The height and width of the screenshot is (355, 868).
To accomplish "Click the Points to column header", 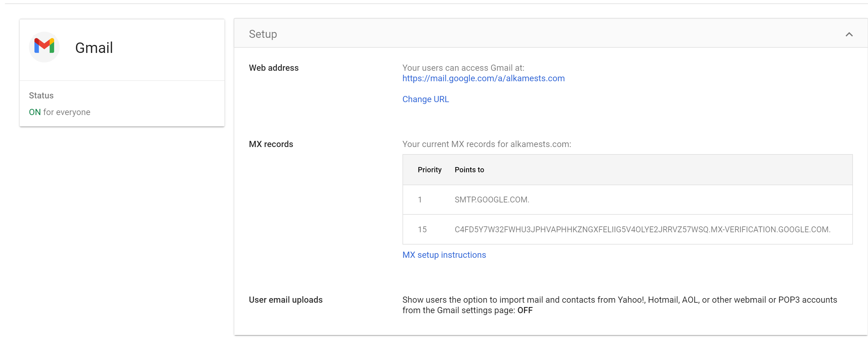I will pyautogui.click(x=469, y=170).
